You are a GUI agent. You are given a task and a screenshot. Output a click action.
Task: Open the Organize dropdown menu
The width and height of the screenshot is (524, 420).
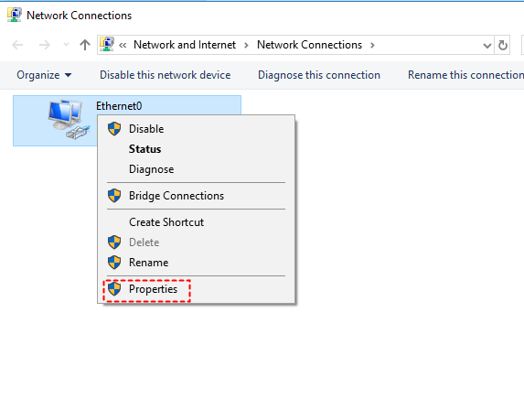click(44, 75)
